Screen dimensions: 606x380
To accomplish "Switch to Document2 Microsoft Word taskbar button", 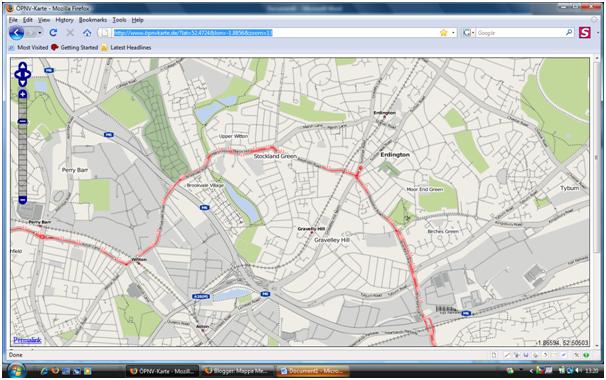I will click(x=312, y=371).
